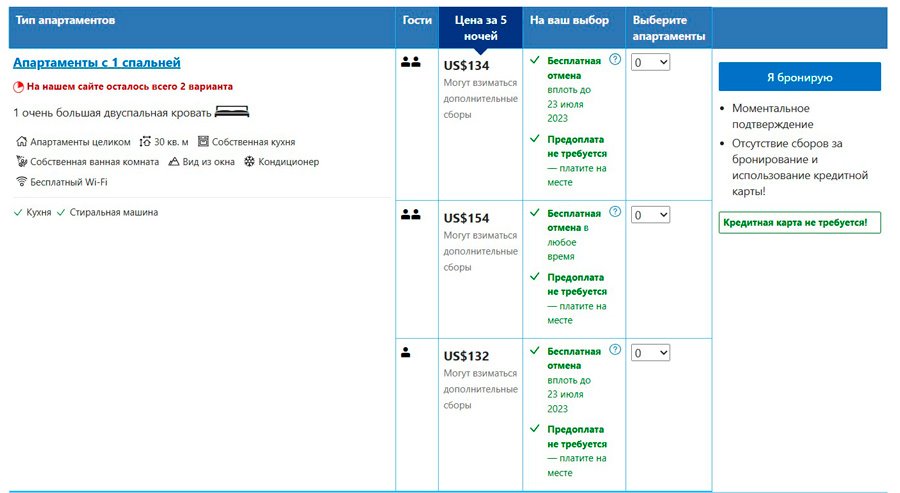
Task: Click the private kitchen icon
Action: [203, 142]
